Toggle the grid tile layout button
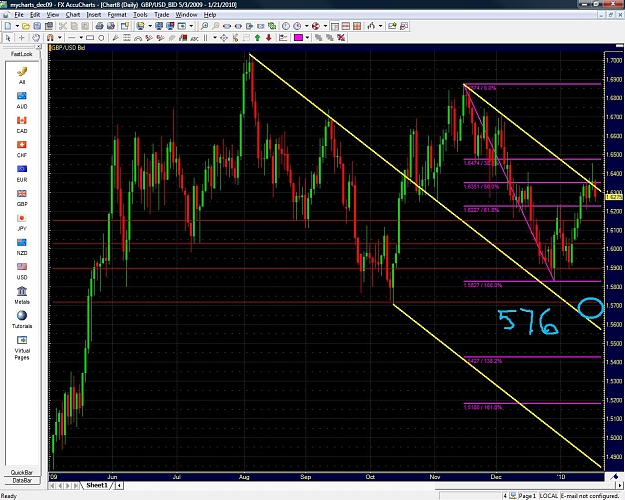The height and width of the screenshot is (500, 625). tap(357, 26)
